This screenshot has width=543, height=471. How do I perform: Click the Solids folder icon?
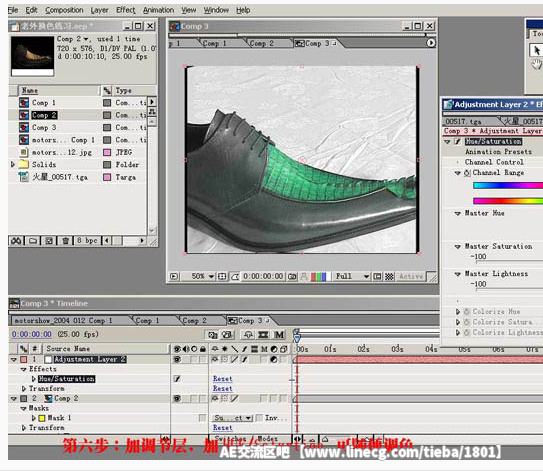point(24,164)
